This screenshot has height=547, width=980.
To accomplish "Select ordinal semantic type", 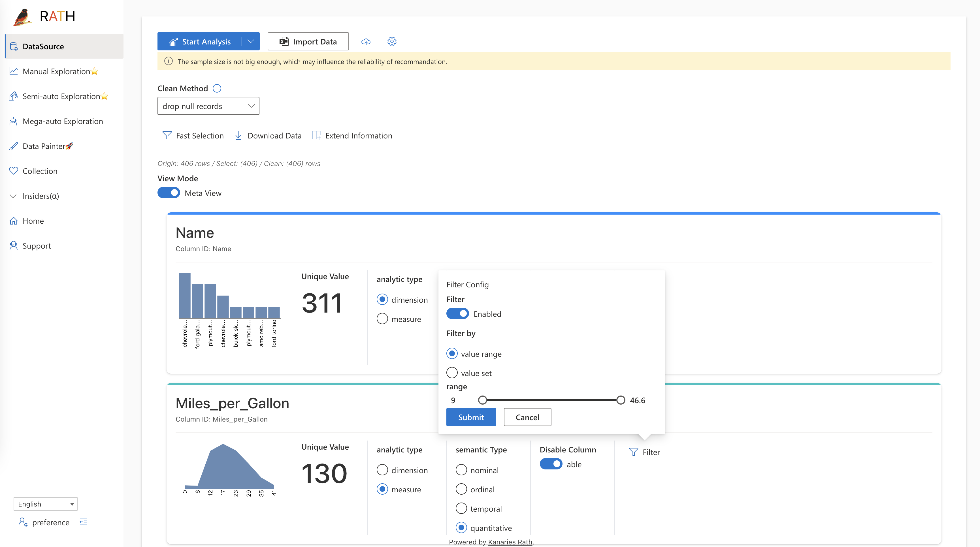I will 461,489.
